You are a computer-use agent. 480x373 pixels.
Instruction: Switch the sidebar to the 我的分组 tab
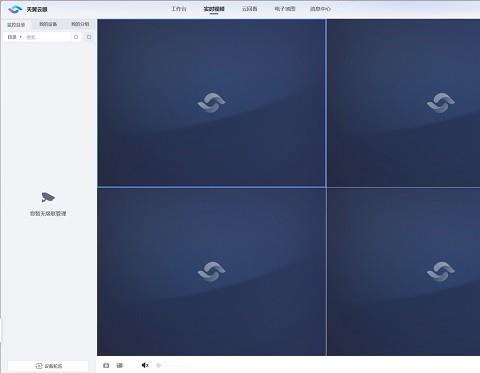(80, 24)
